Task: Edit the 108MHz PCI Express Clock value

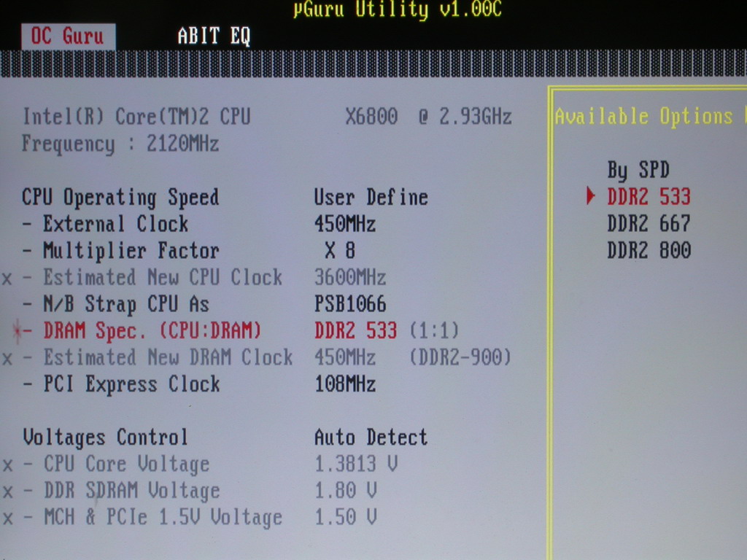Action: click(x=345, y=384)
